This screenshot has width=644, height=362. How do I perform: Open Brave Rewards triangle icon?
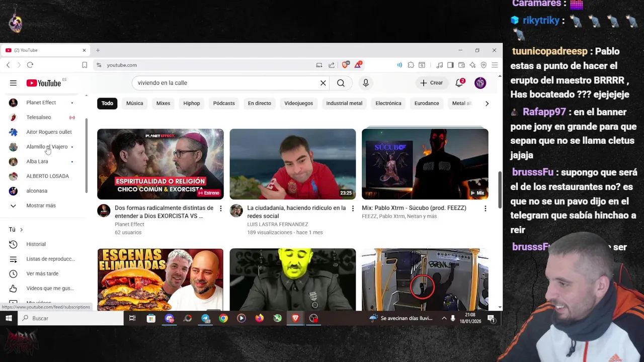tap(358, 65)
